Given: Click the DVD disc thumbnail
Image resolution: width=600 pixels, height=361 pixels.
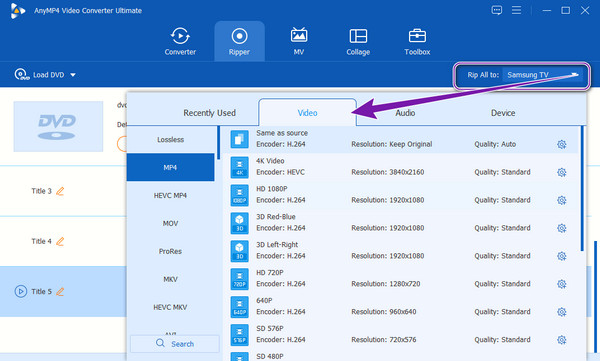Looking at the screenshot, I should [58, 127].
